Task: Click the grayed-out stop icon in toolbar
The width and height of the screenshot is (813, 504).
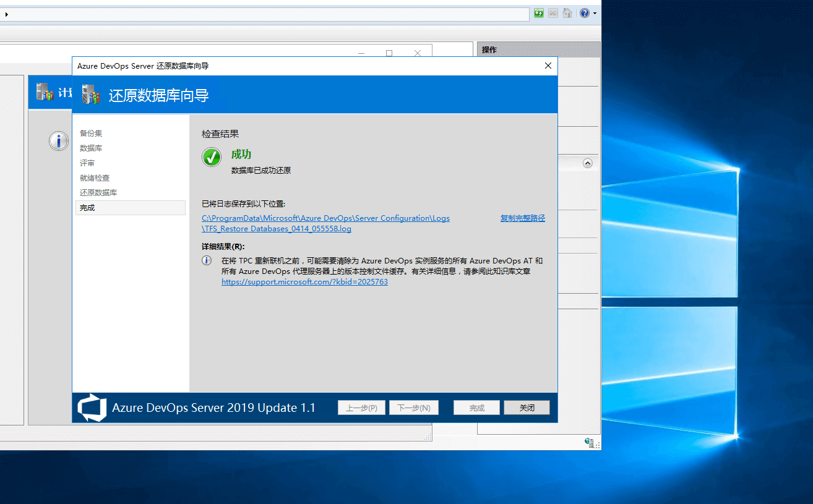Action: coord(553,13)
